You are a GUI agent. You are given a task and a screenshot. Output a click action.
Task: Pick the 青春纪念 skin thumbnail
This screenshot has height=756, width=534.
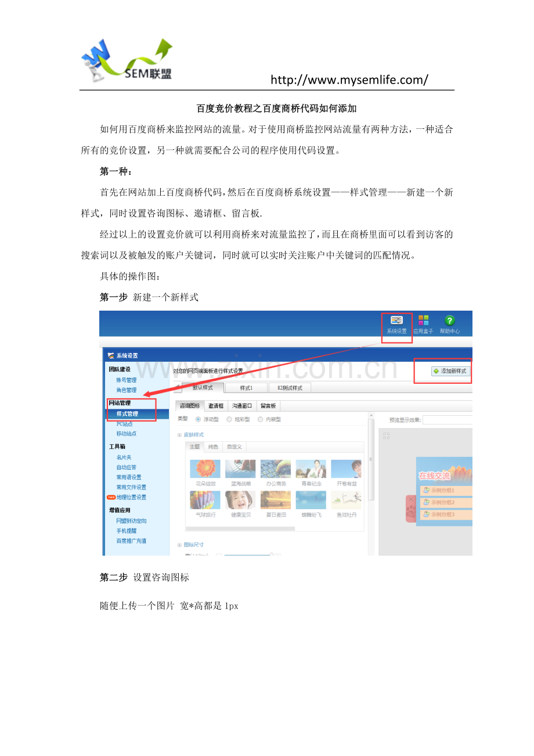(x=311, y=469)
